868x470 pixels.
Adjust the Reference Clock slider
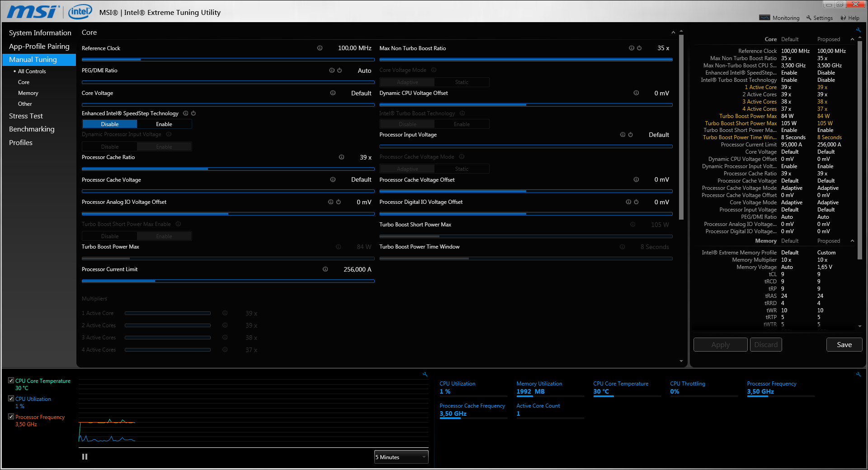pyautogui.click(x=228, y=60)
